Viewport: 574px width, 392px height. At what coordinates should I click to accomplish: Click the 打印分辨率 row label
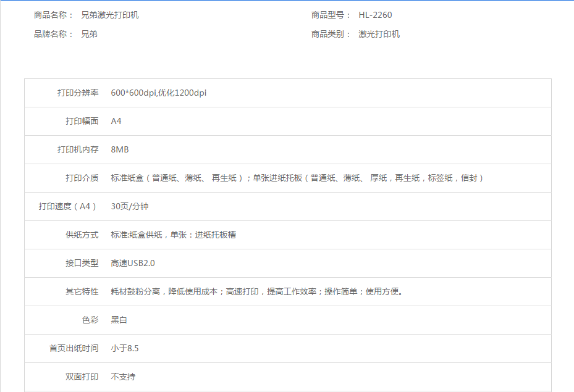point(78,93)
